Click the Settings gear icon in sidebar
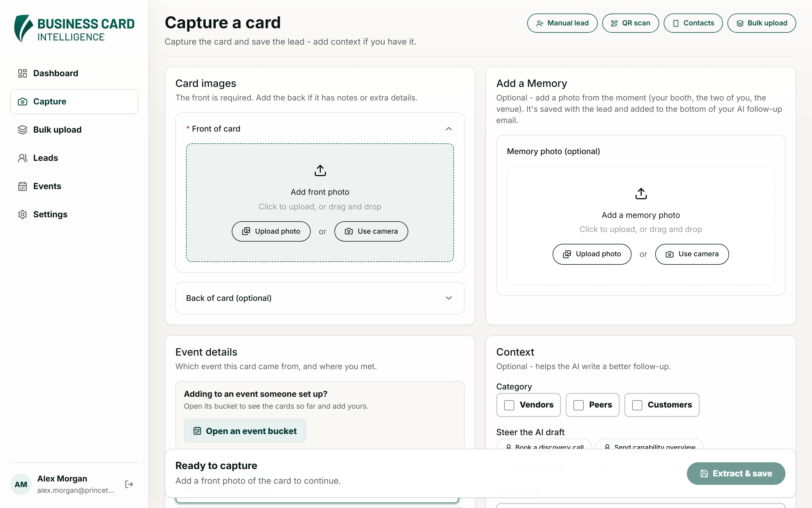812x508 pixels. pyautogui.click(x=23, y=214)
